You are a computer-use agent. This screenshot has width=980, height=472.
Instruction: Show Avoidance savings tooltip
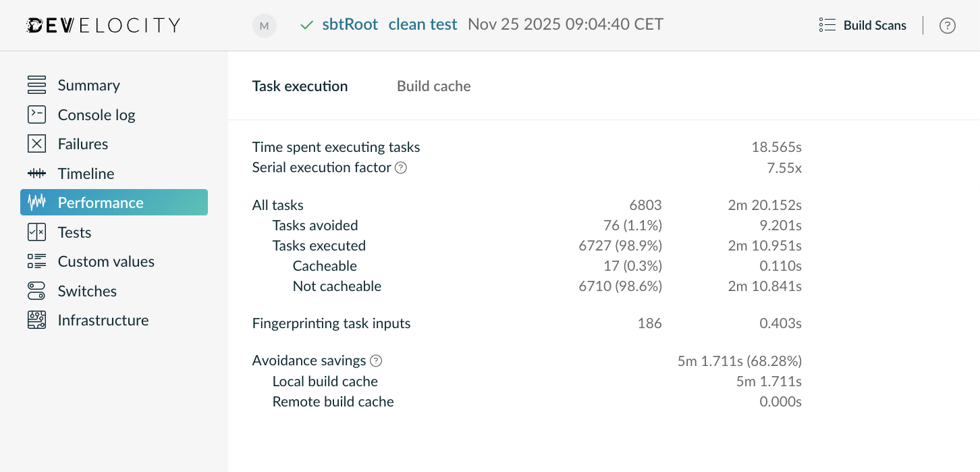[x=376, y=361]
